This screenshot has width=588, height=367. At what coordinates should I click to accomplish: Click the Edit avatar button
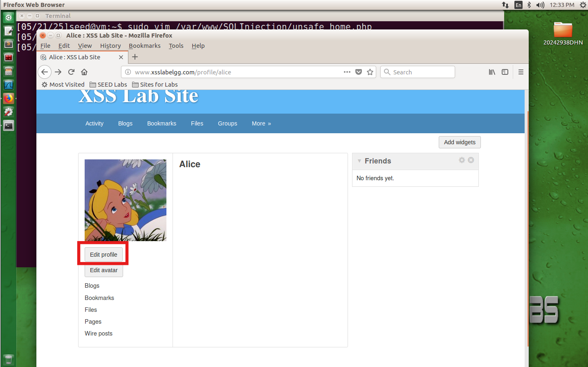104,270
